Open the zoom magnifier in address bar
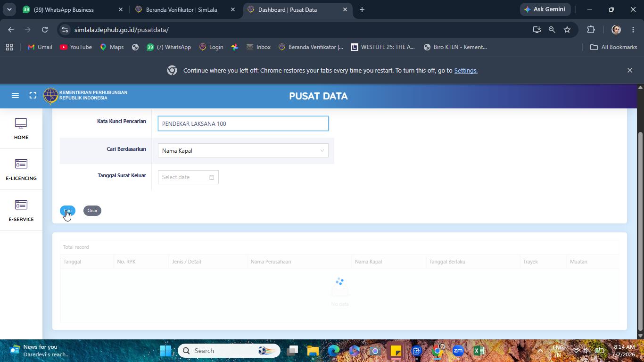Image resolution: width=644 pixels, height=362 pixels. point(552,30)
